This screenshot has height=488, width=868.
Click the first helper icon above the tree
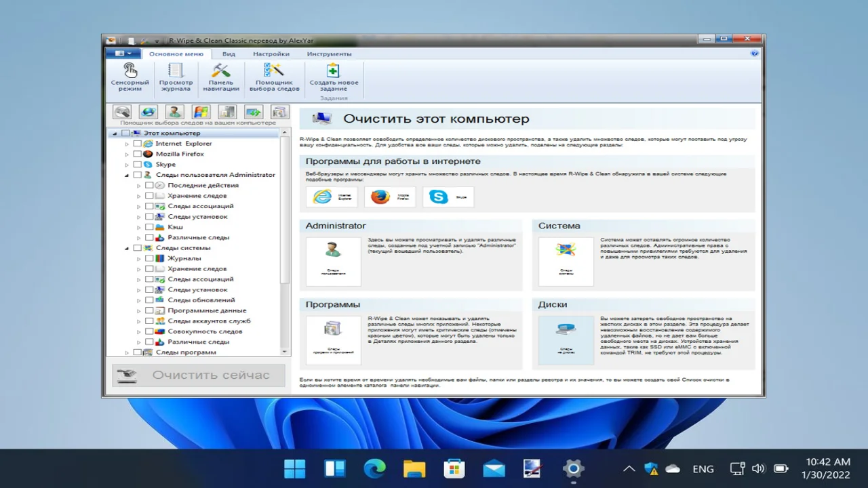[x=122, y=112]
